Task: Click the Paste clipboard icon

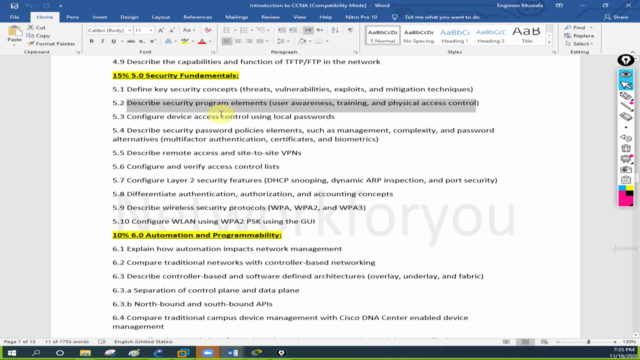Action: point(14,32)
